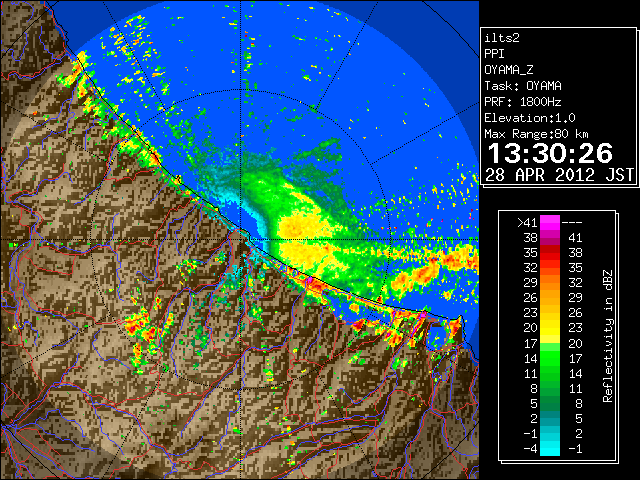Screen dimensions: 640x480
Task: Click the magenta >41 dBZ swatch in legend
Action: [x=550, y=222]
